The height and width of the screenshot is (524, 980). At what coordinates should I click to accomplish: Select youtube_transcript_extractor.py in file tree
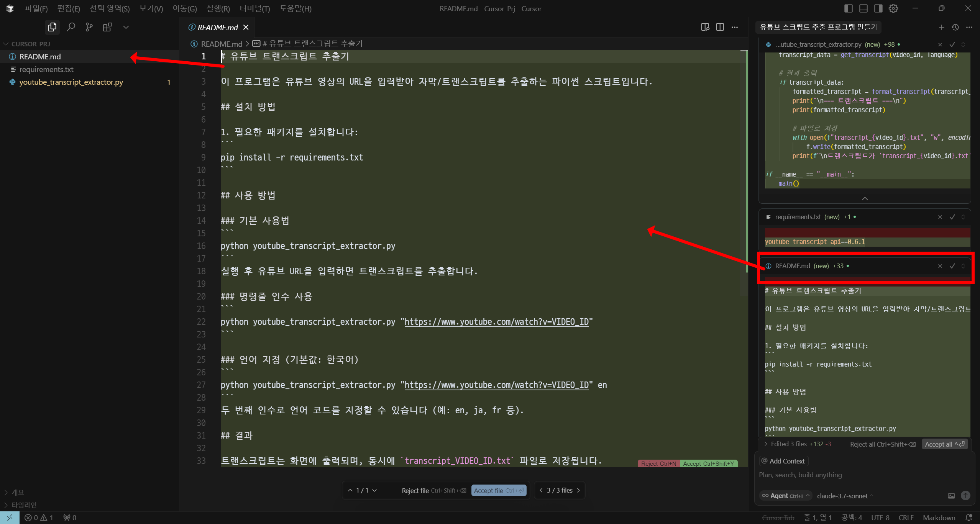click(x=71, y=82)
